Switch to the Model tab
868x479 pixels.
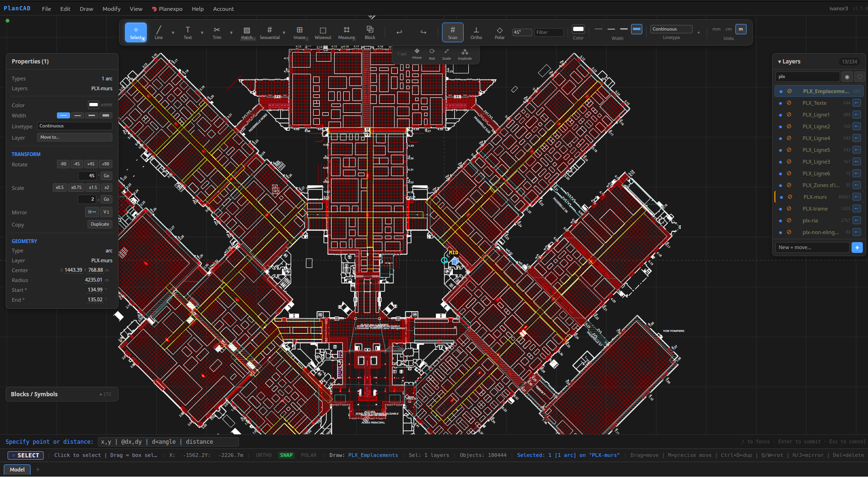point(17,470)
